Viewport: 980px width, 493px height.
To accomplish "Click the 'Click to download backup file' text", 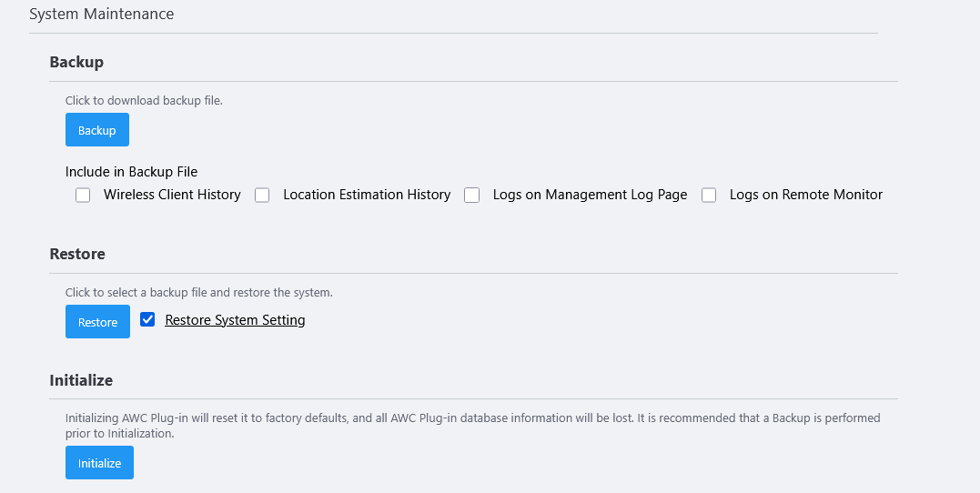I will pos(144,100).
